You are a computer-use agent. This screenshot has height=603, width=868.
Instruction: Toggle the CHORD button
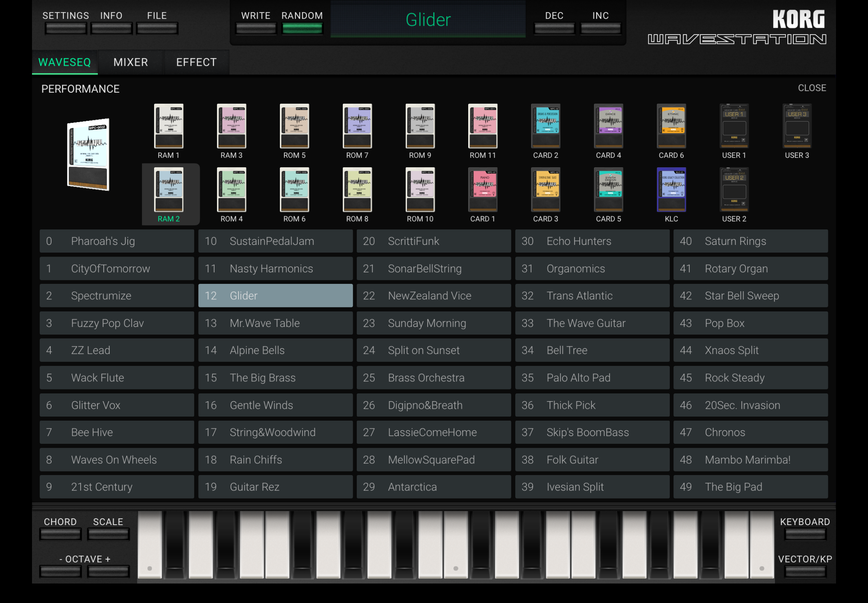click(x=60, y=534)
